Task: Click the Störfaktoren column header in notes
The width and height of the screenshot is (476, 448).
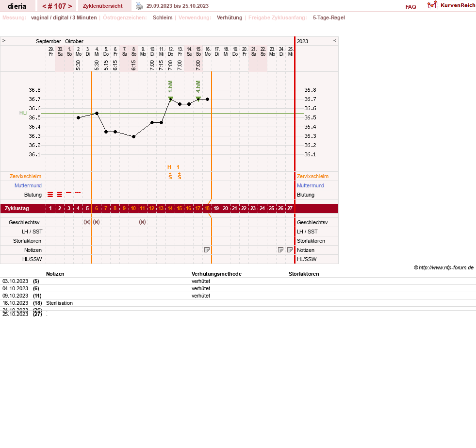Action: [x=304, y=274]
